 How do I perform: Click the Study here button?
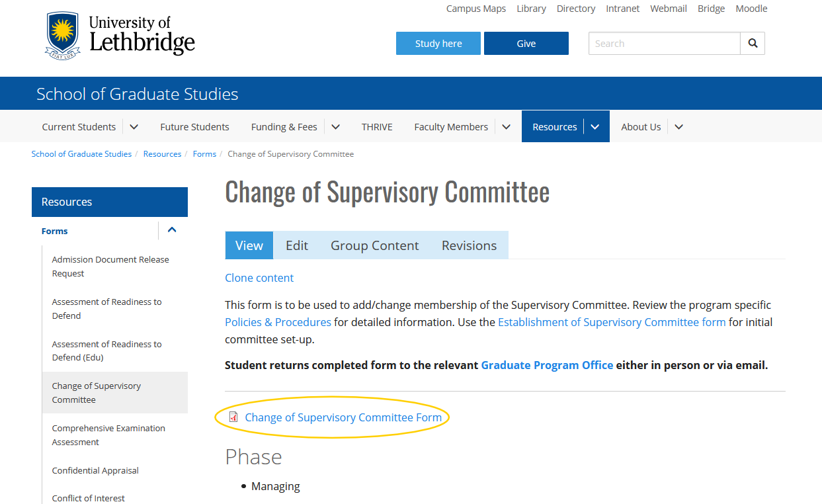[438, 44]
